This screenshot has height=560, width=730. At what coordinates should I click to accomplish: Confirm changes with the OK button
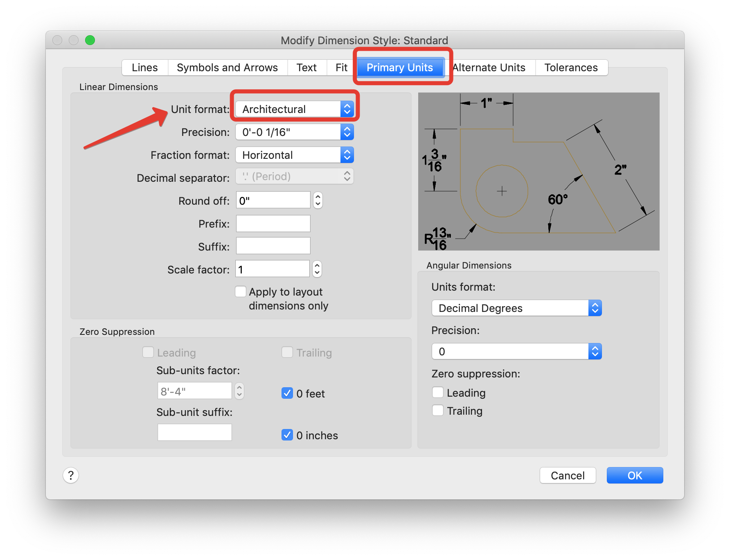click(635, 475)
